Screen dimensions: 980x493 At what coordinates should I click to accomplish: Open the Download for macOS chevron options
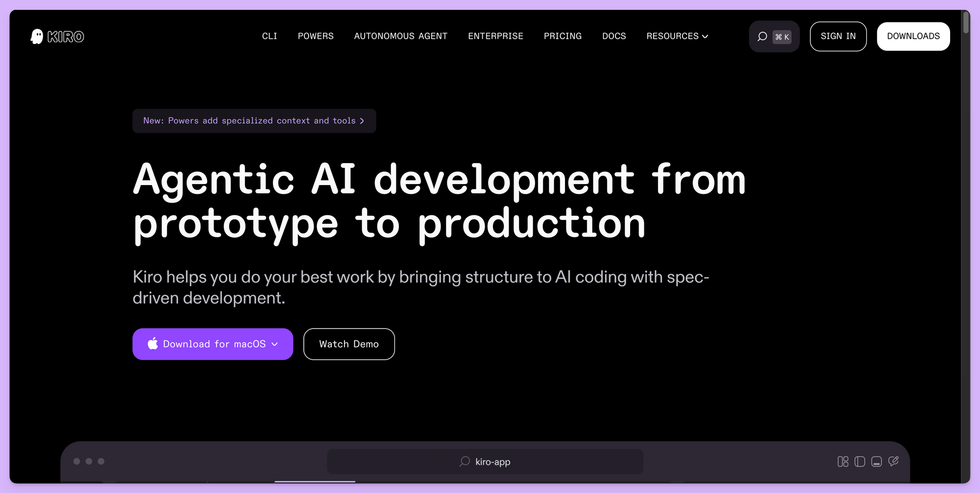[x=275, y=344]
